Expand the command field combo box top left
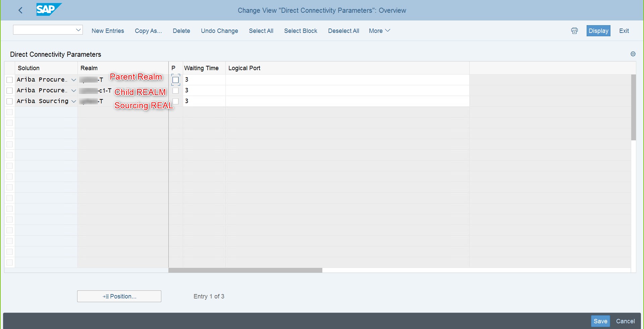 78,30
